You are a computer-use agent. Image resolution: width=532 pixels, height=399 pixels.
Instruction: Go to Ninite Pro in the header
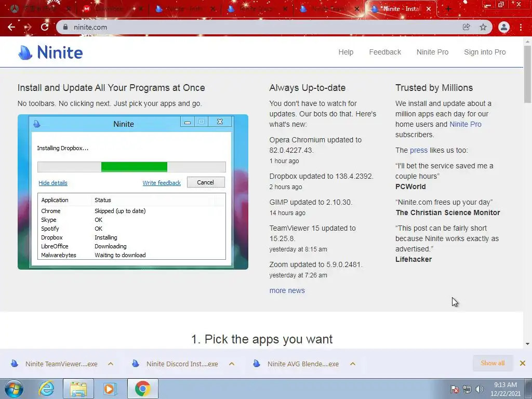(x=433, y=52)
